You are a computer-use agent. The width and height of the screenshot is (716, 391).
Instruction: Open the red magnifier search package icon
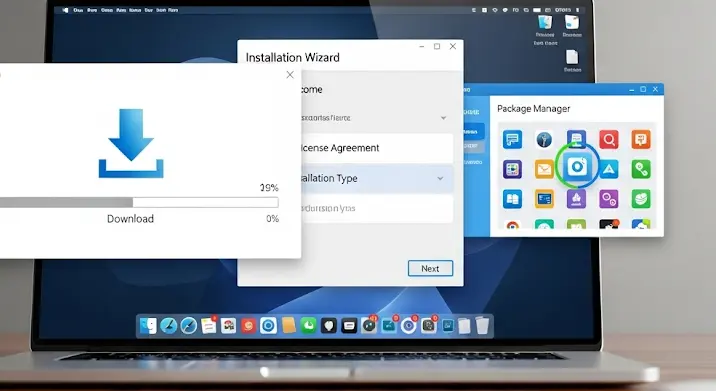609,139
